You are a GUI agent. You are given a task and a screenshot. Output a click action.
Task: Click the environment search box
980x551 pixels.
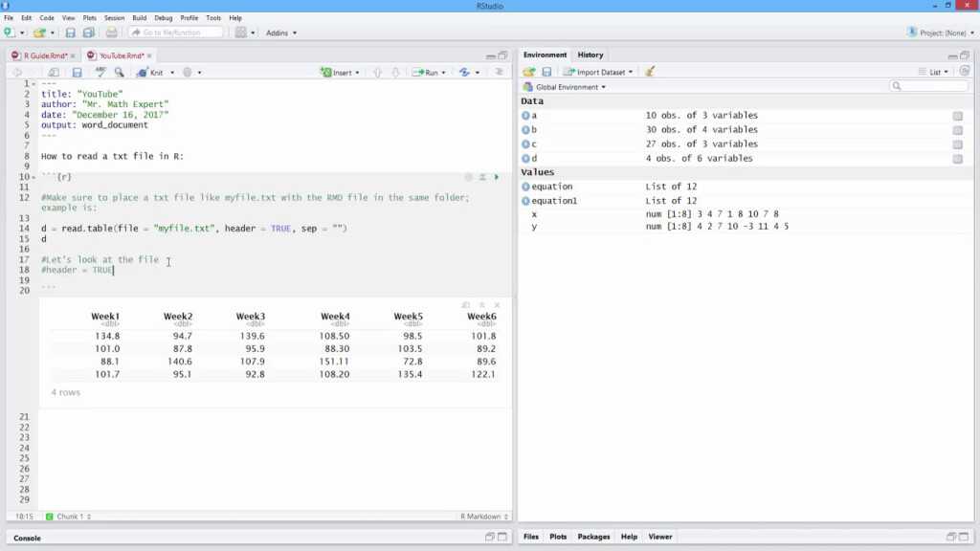click(x=928, y=86)
